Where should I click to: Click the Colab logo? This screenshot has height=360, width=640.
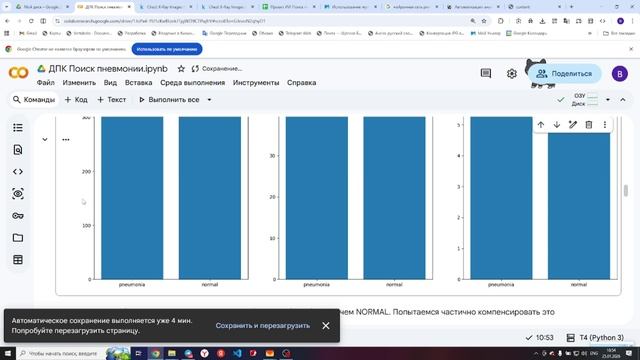coord(18,73)
